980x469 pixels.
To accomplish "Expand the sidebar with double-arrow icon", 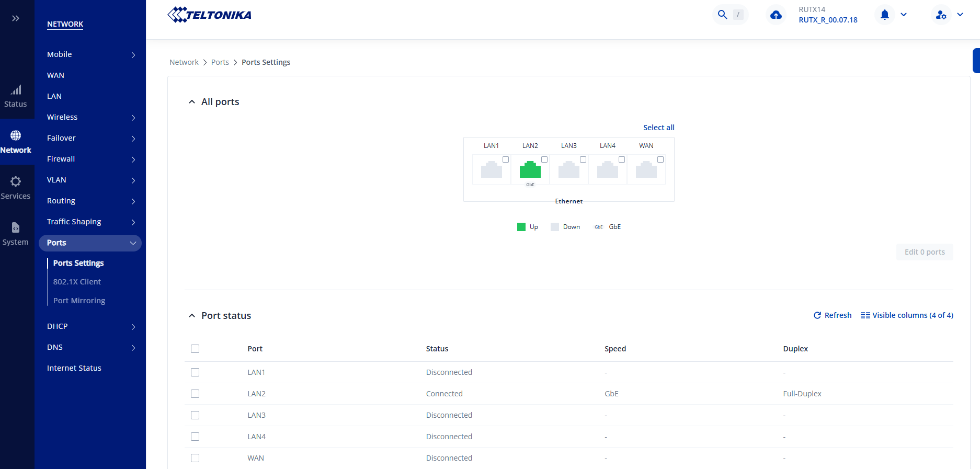I will pyautogui.click(x=16, y=18).
